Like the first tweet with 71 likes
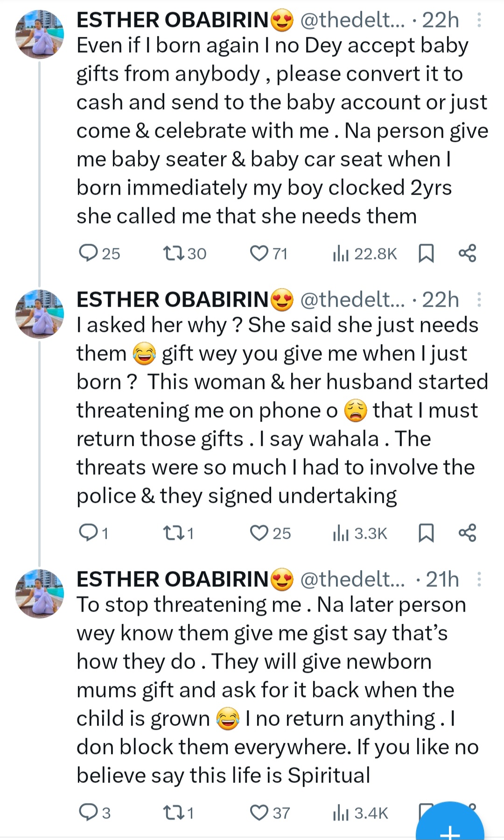Viewport: 504px width, 840px height. coord(259,253)
